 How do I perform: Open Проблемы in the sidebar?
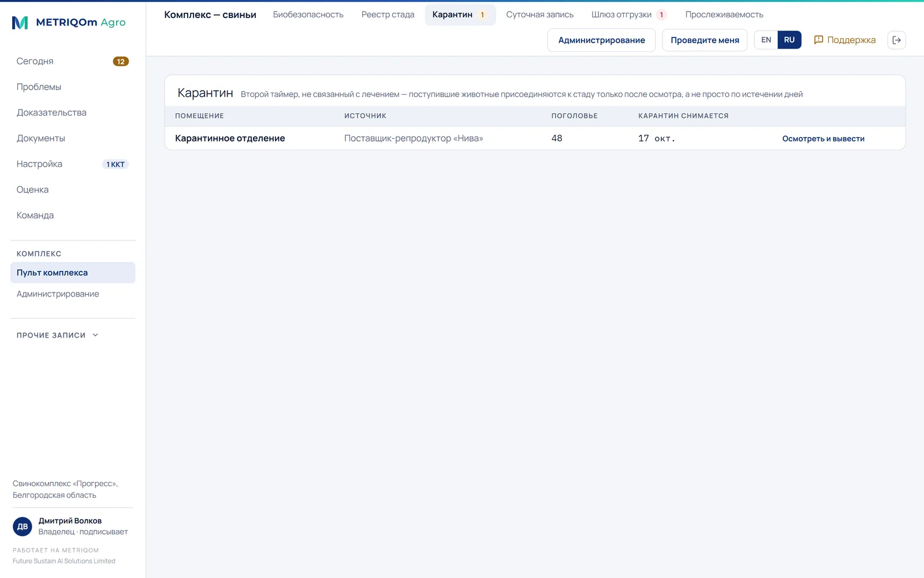tap(73, 87)
